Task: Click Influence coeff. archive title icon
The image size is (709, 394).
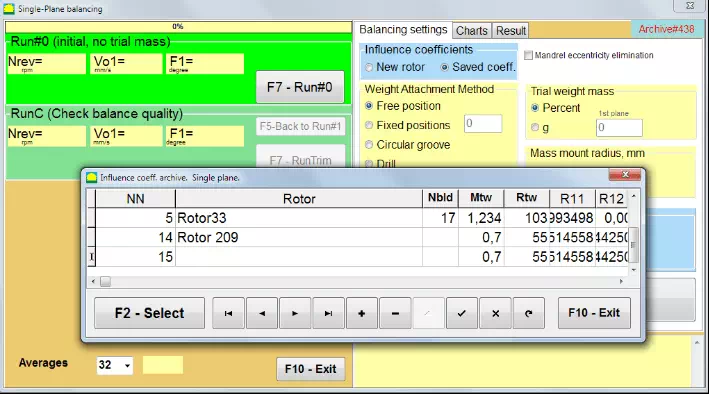Action: (92, 177)
